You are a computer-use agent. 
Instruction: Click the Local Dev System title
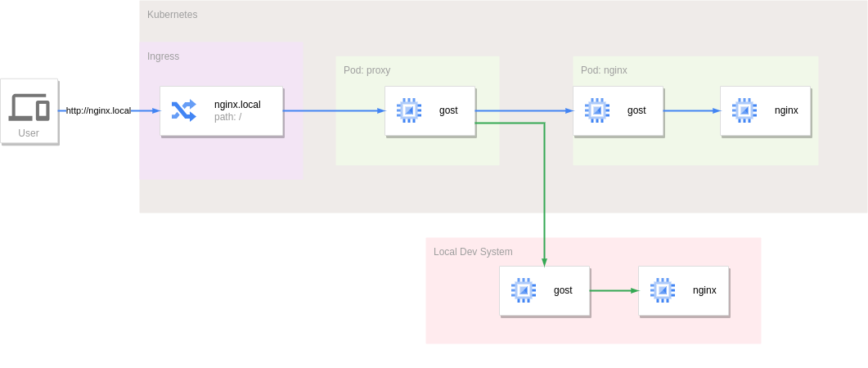coord(473,252)
